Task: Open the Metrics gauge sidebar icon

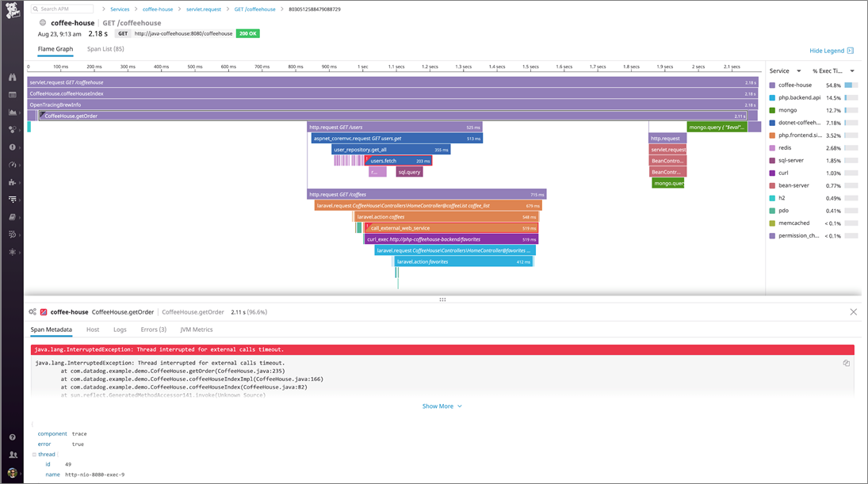Action: [12, 165]
